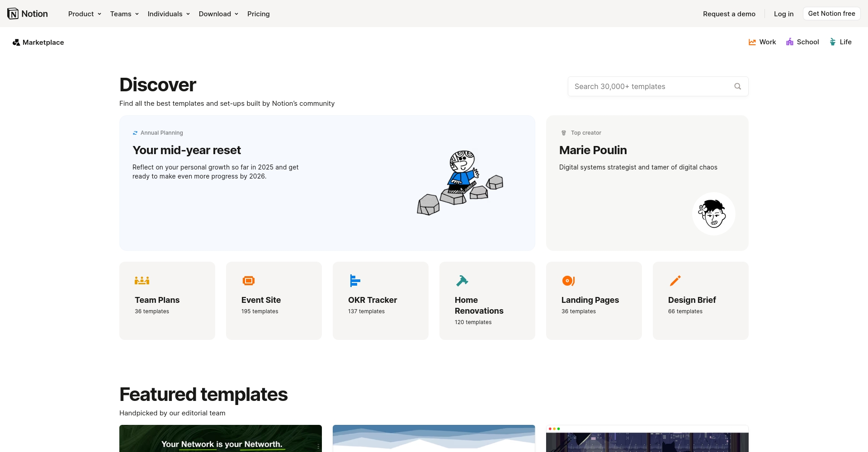868x452 pixels.
Task: Click the Top creator label
Action: [586, 133]
